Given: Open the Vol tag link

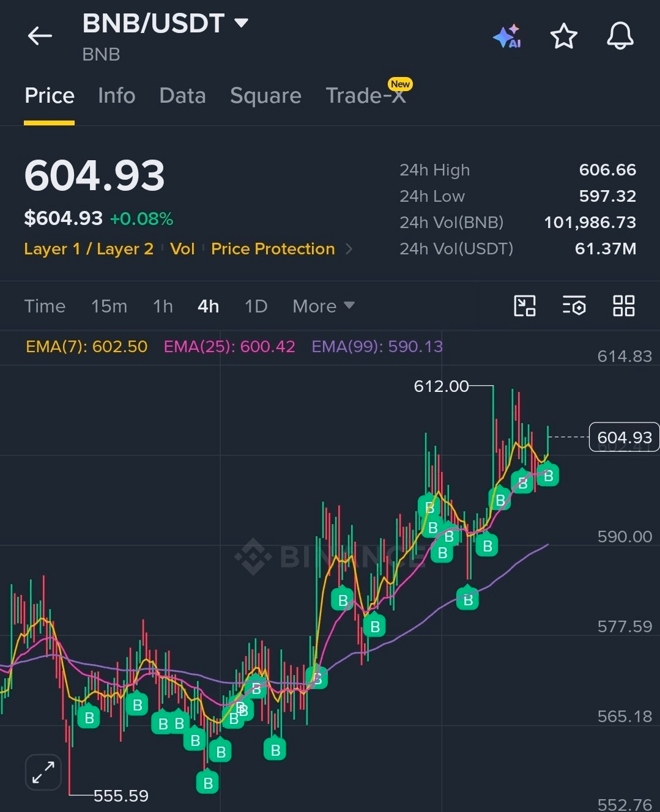Looking at the screenshot, I should (x=182, y=249).
